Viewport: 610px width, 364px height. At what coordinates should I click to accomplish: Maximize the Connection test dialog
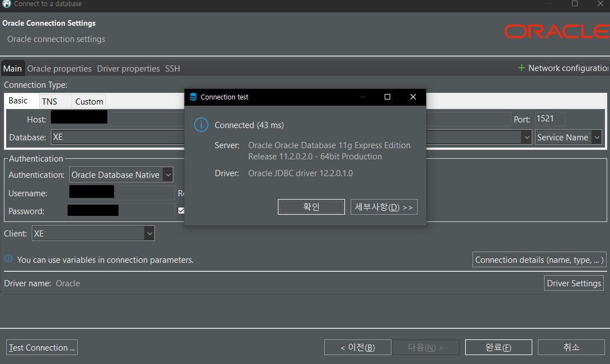point(387,97)
